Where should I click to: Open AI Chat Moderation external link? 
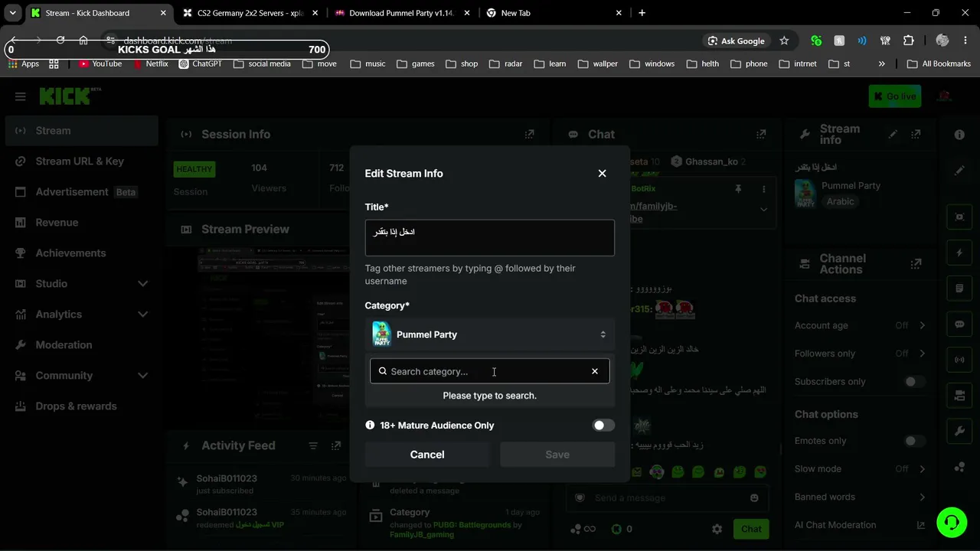coord(921,525)
